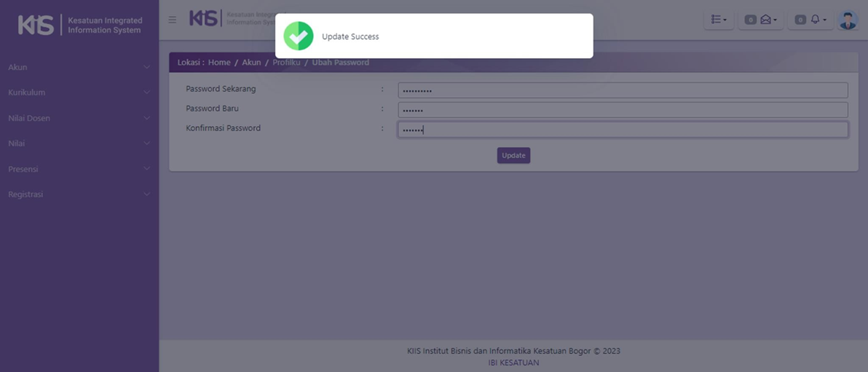Expand the Presensi sidebar section
The image size is (868, 372).
pos(79,169)
